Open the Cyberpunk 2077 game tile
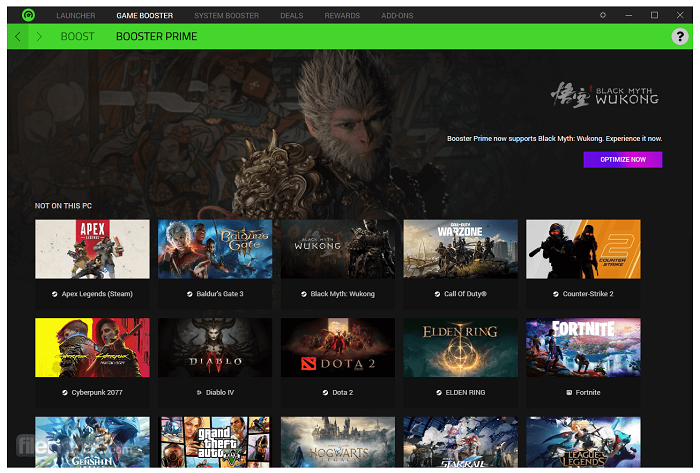 [92, 347]
